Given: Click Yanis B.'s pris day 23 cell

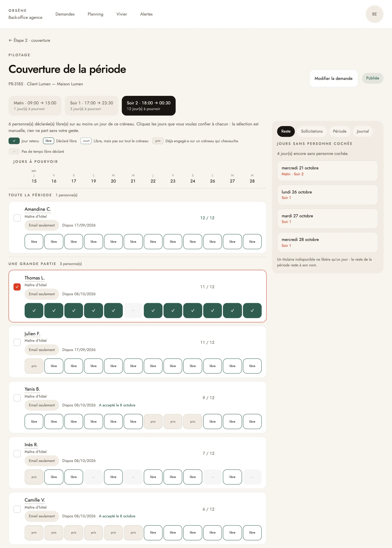Looking at the screenshot, I should (173, 422).
